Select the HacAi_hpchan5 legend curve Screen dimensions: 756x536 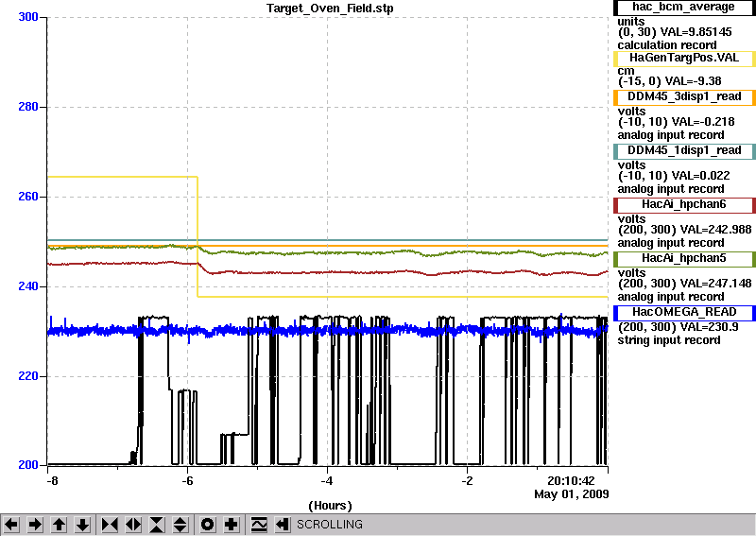click(x=683, y=259)
